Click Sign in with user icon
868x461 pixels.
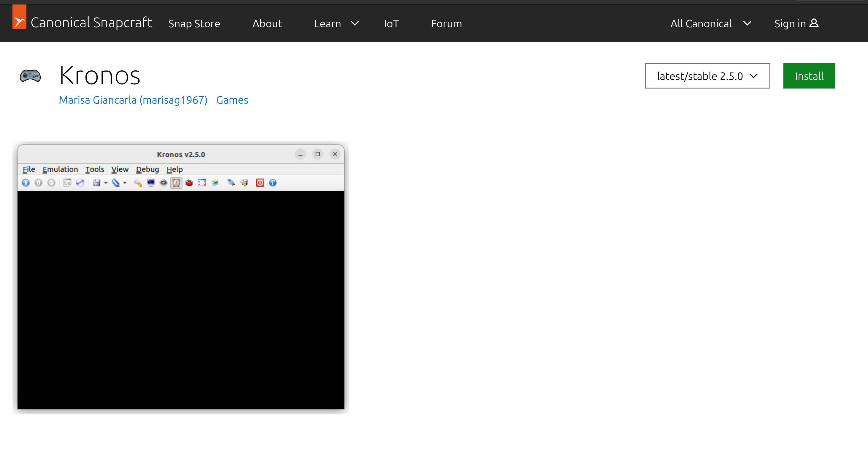[796, 23]
